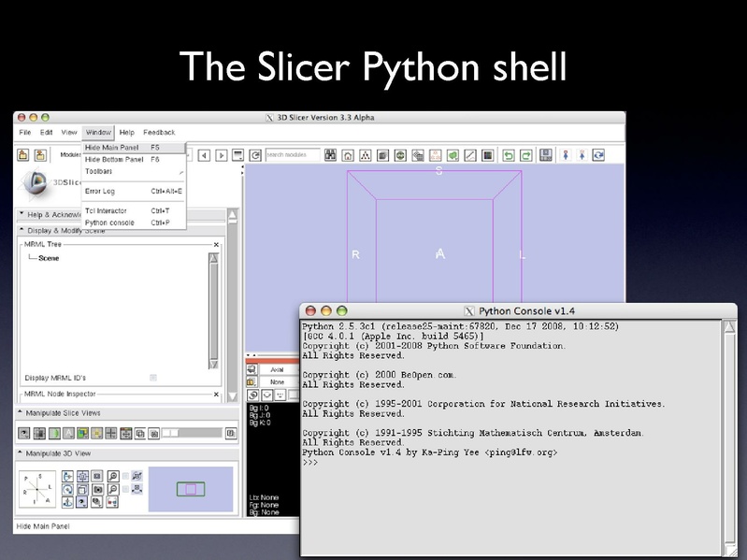The width and height of the screenshot is (747, 560).
Task: Click the module history back arrow
Action: tap(204, 155)
